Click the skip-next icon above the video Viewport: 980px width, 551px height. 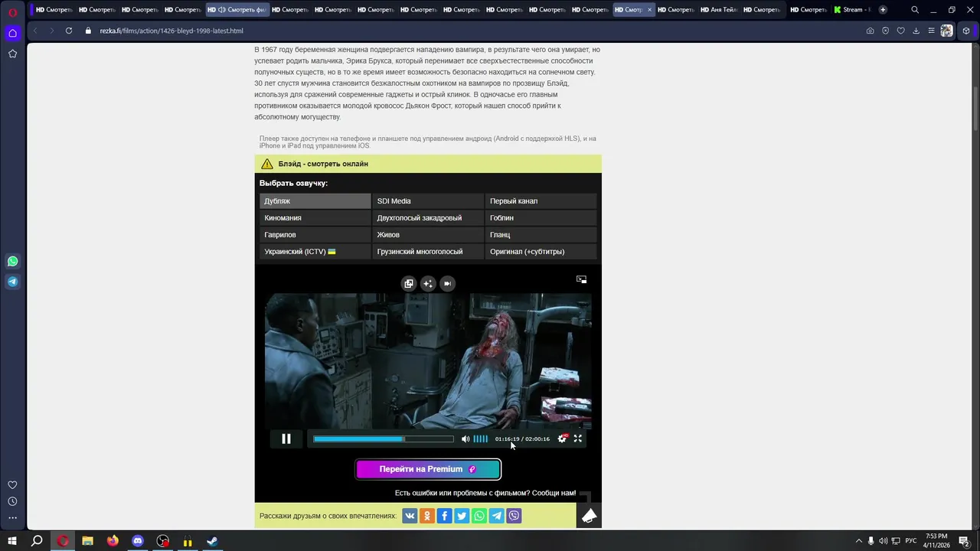click(x=448, y=283)
